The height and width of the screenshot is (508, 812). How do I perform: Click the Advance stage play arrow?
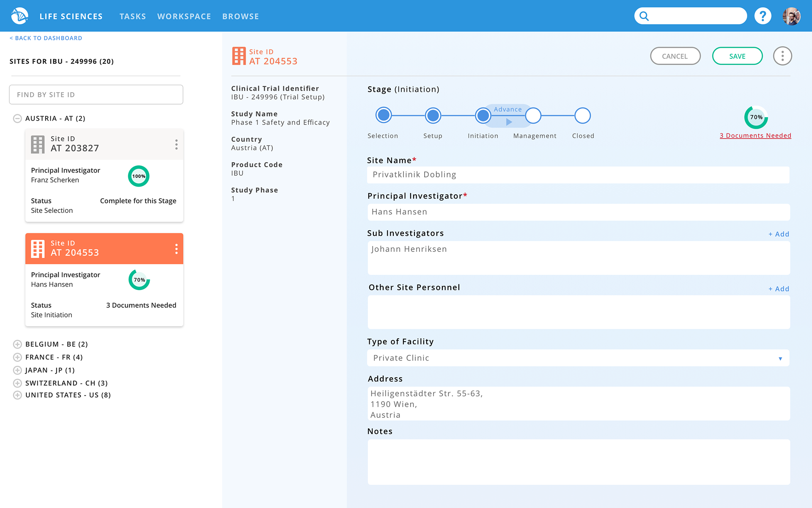[509, 122]
